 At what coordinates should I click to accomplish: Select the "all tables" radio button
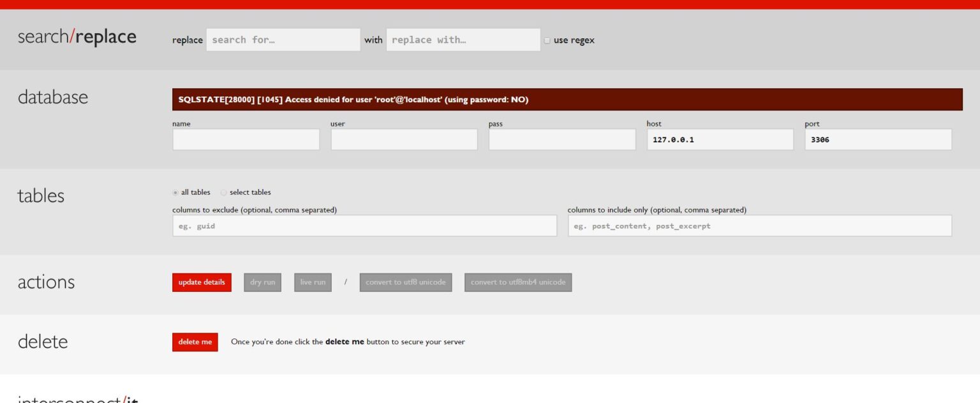(175, 192)
